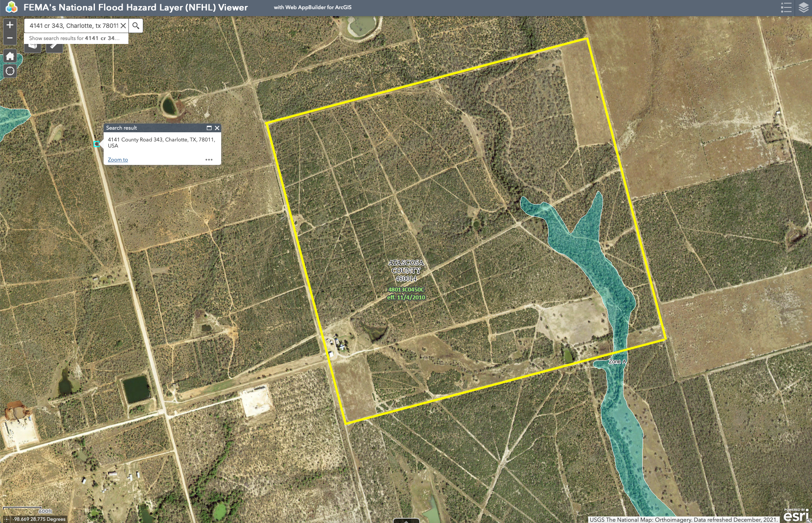
Task: Click the 'Zoom to' link
Action: pyautogui.click(x=118, y=160)
